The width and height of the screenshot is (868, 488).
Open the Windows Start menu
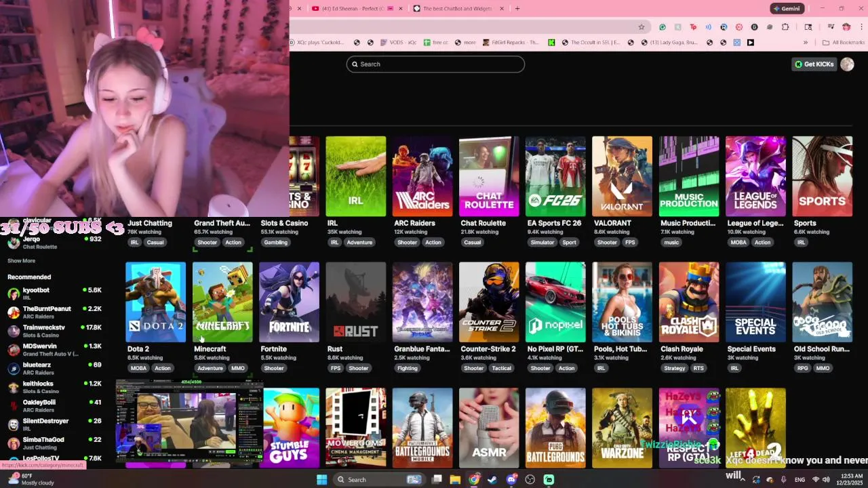click(321, 479)
